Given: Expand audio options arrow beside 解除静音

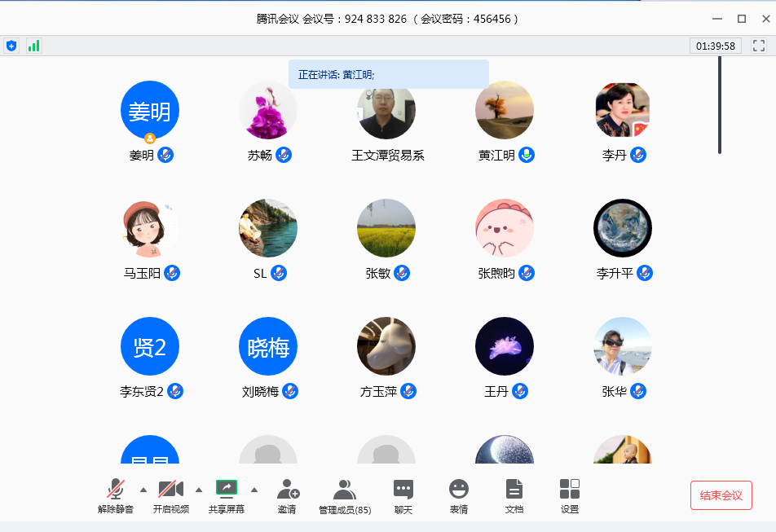Looking at the screenshot, I should (143, 490).
